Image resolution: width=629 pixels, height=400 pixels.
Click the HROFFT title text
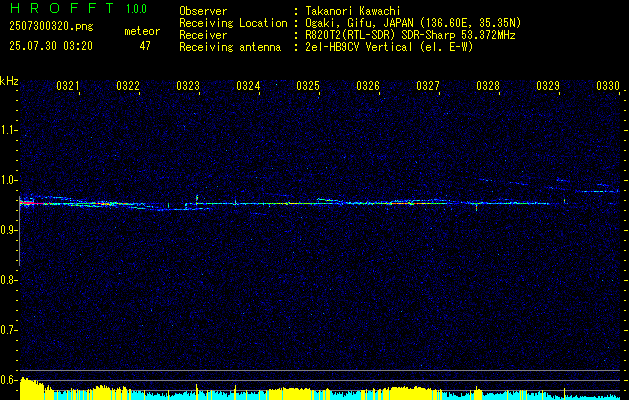(x=62, y=8)
